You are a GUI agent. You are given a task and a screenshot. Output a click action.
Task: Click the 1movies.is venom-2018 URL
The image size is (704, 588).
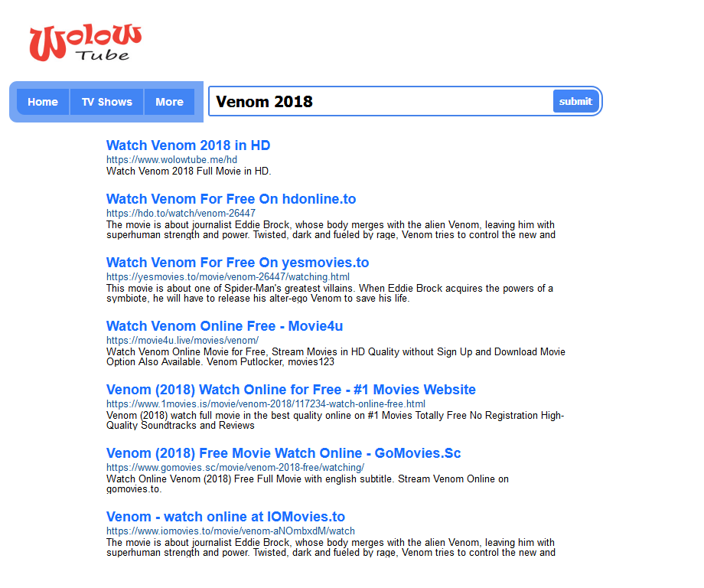coord(266,404)
